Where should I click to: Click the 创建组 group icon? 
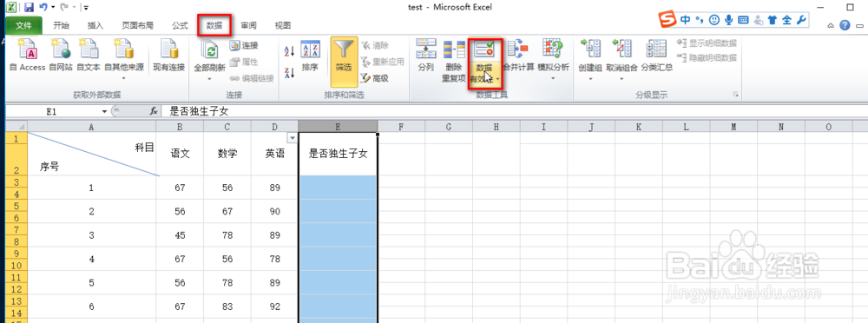(589, 49)
